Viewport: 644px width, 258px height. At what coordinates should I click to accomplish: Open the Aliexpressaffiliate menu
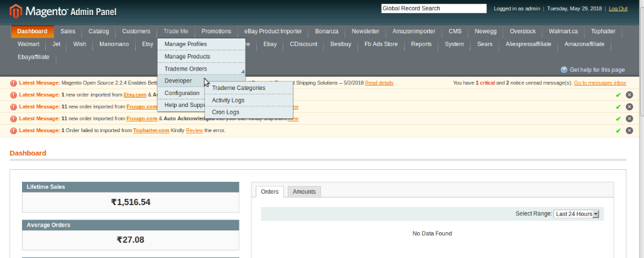(528, 44)
